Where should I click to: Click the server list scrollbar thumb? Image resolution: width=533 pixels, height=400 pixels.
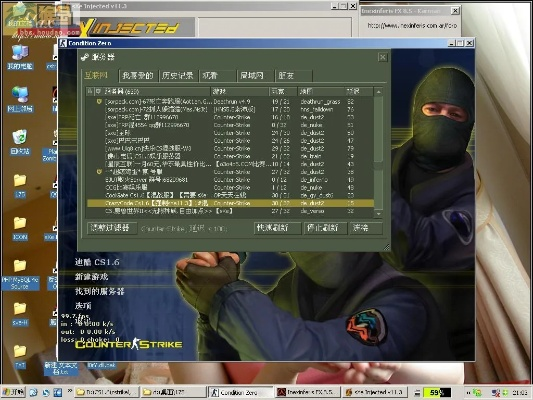tap(378, 129)
